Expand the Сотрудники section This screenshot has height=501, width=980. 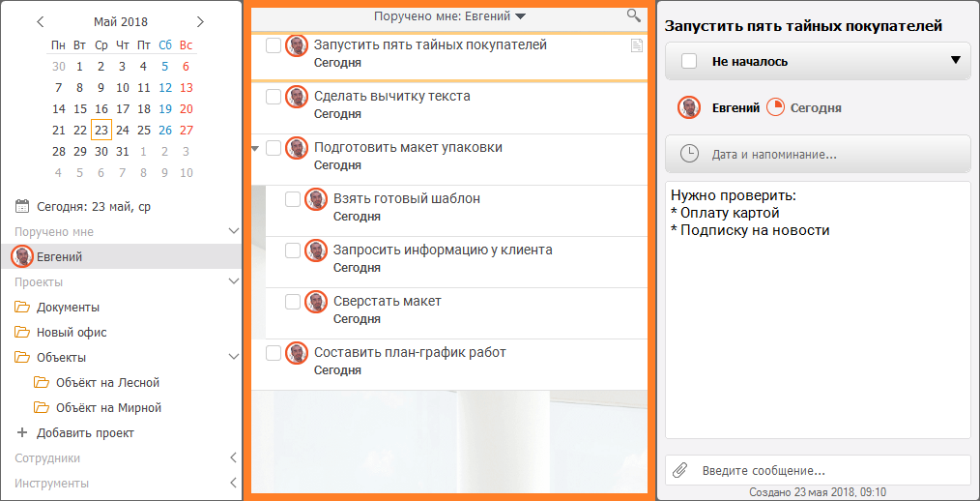pos(234,457)
